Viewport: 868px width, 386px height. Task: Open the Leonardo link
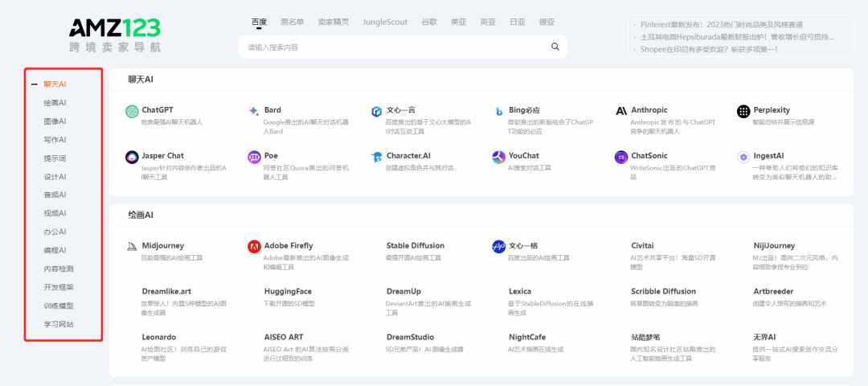(x=159, y=337)
